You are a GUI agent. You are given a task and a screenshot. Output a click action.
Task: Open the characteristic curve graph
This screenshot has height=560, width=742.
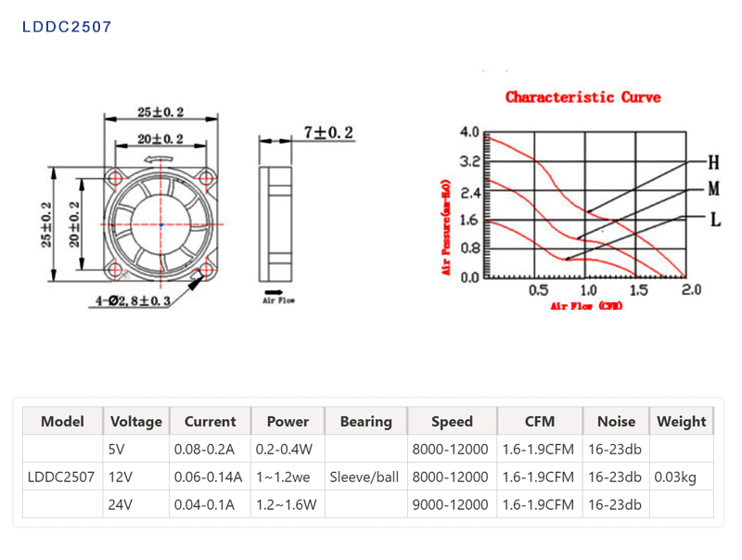[x=586, y=206]
